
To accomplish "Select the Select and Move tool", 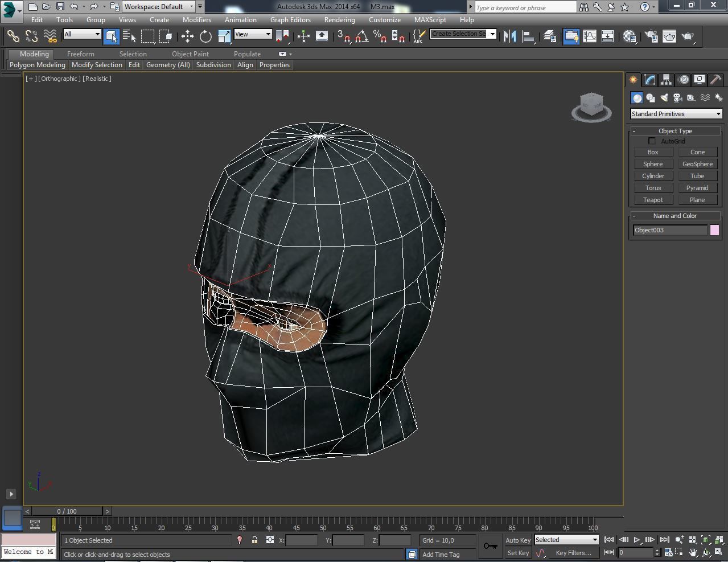I will (187, 36).
